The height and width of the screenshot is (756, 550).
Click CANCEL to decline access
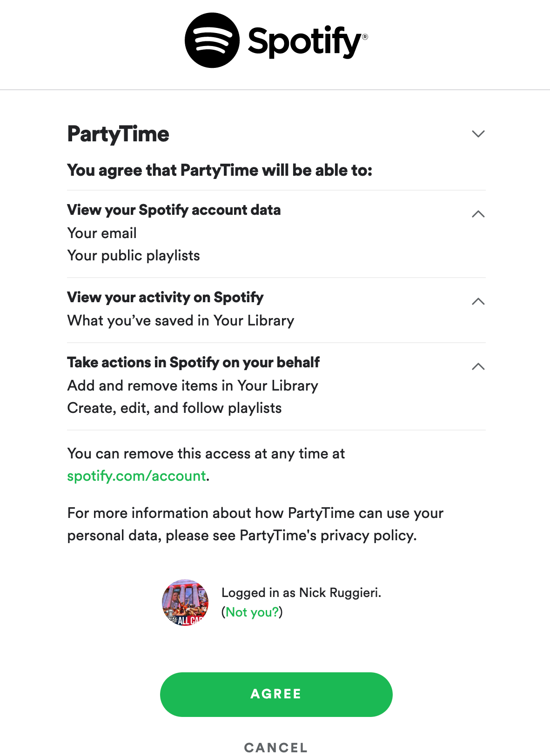pyautogui.click(x=275, y=748)
